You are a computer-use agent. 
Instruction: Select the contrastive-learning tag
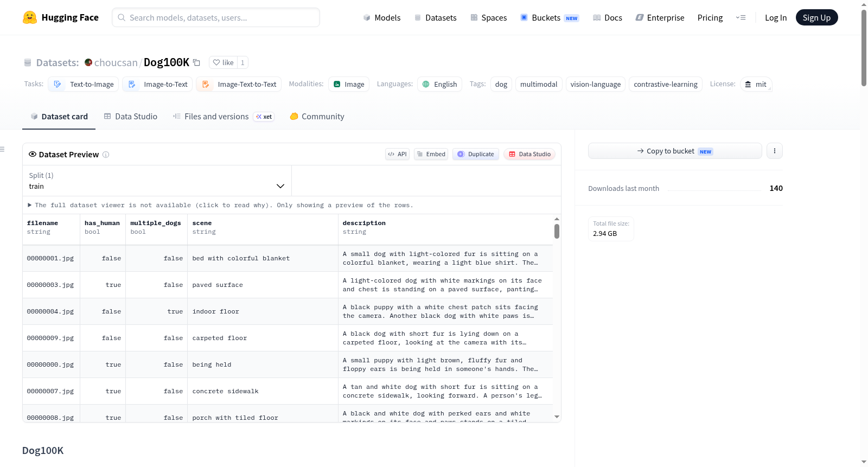pos(666,84)
